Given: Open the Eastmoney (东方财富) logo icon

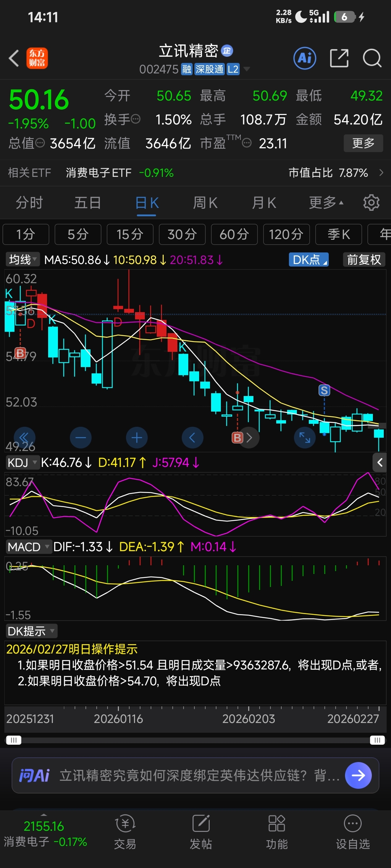Looking at the screenshot, I should tap(37, 58).
